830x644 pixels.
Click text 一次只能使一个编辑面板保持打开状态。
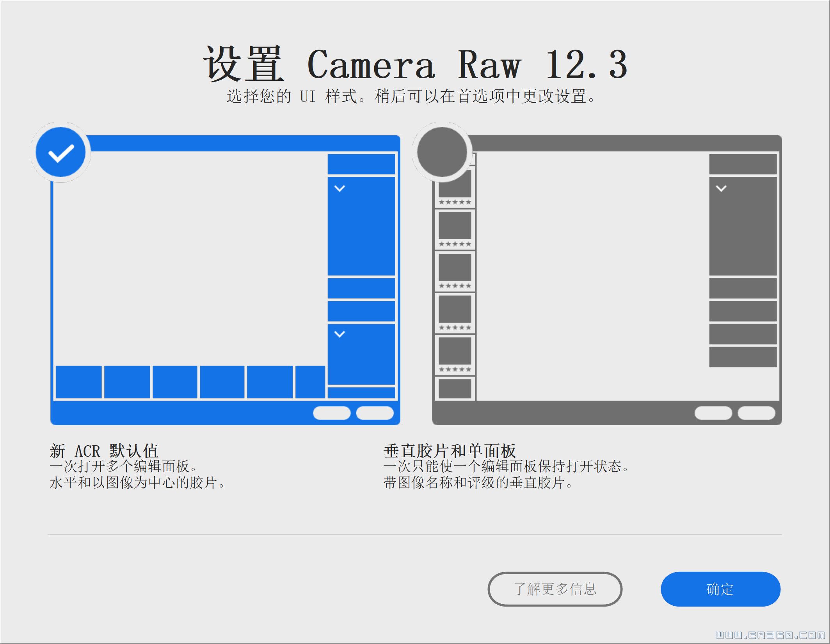click(507, 466)
